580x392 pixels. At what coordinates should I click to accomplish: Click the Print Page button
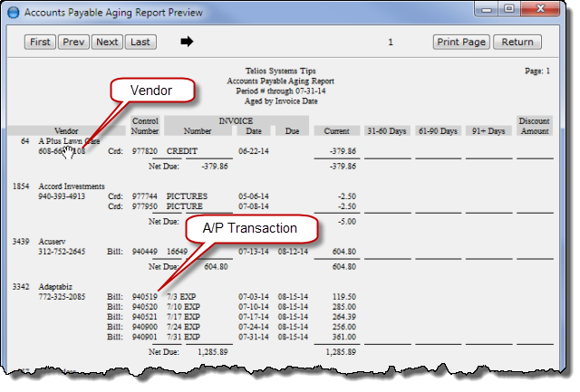tap(461, 42)
